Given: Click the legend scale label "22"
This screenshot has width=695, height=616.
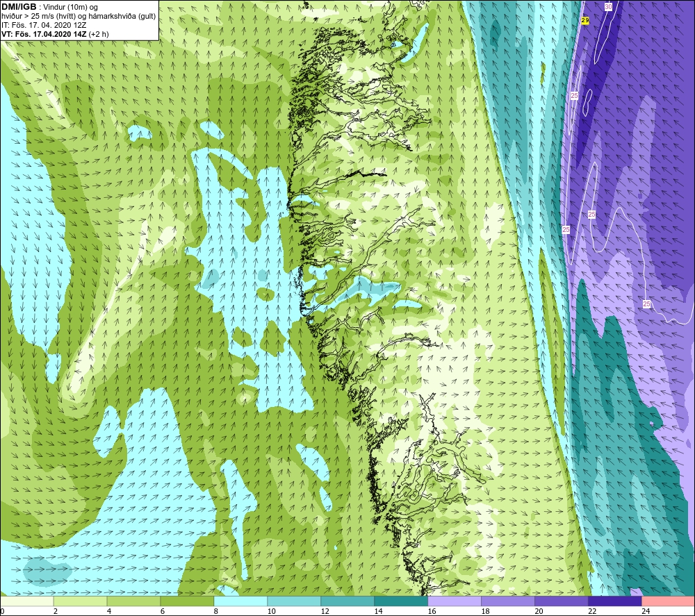Looking at the screenshot, I should click(x=592, y=611).
